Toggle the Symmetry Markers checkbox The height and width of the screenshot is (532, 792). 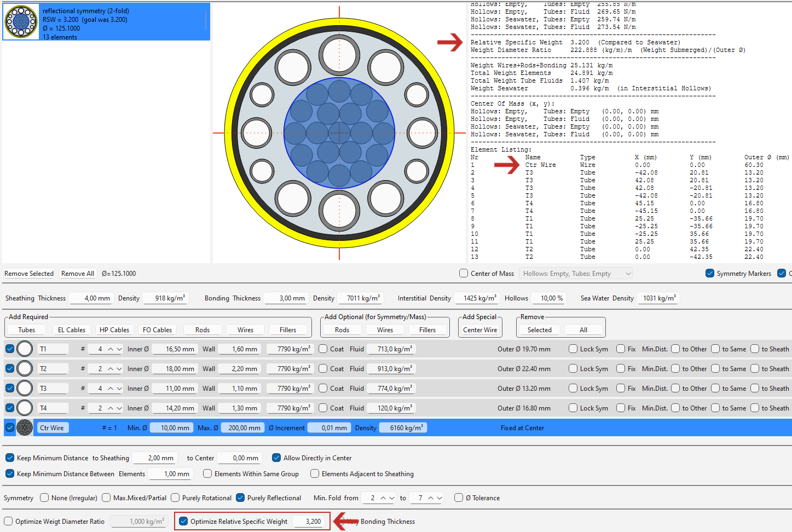(x=710, y=273)
